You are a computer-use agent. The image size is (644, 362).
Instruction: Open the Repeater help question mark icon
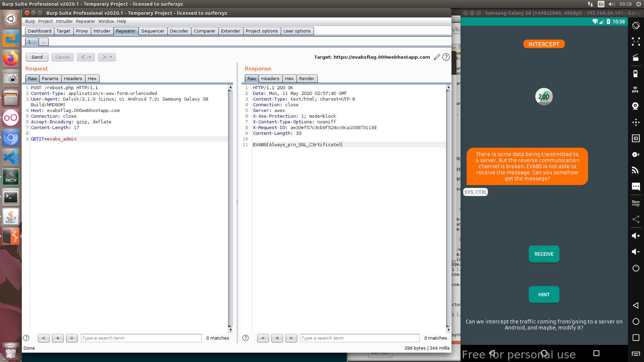click(446, 57)
